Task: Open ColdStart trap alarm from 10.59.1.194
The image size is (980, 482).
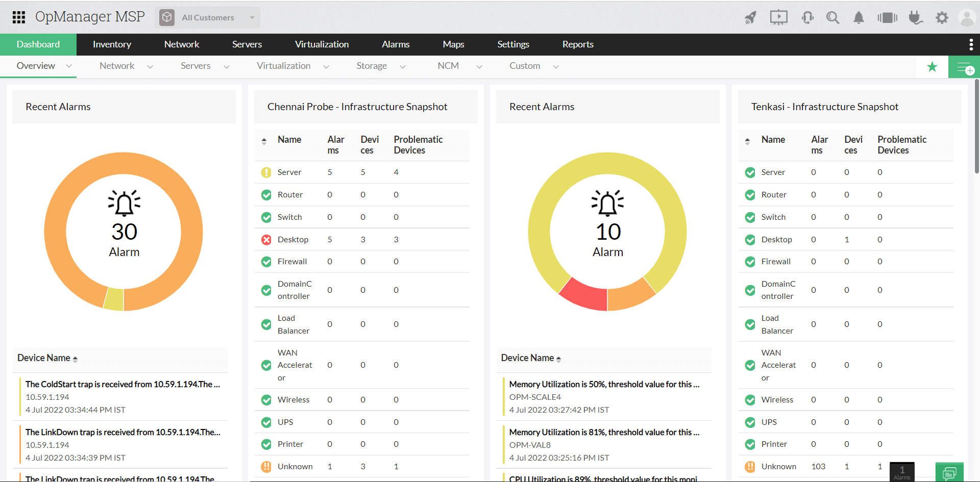Action: (x=122, y=385)
